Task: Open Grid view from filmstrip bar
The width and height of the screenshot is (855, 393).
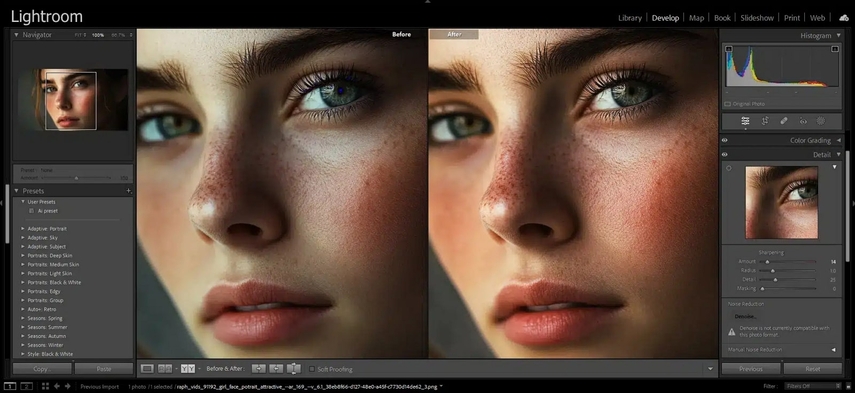Action: [x=45, y=386]
